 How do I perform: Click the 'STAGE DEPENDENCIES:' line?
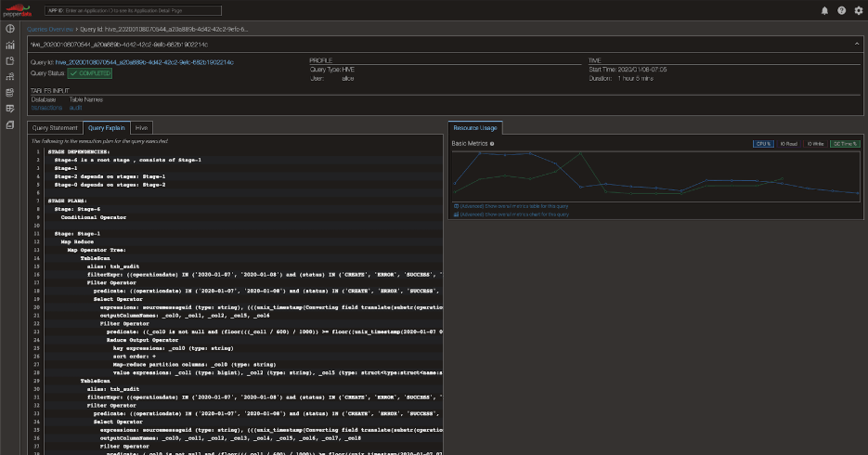point(79,151)
